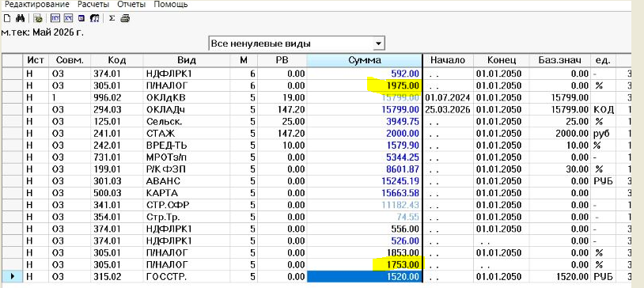644x288 pixels.
Task: Click the selected sum cell 1520.00
Action: click(364, 277)
